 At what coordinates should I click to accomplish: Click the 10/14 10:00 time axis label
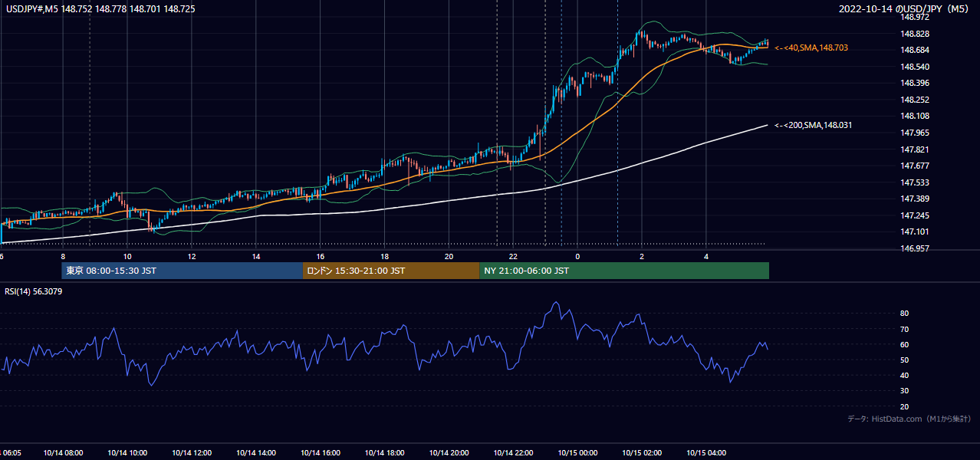pos(127,453)
